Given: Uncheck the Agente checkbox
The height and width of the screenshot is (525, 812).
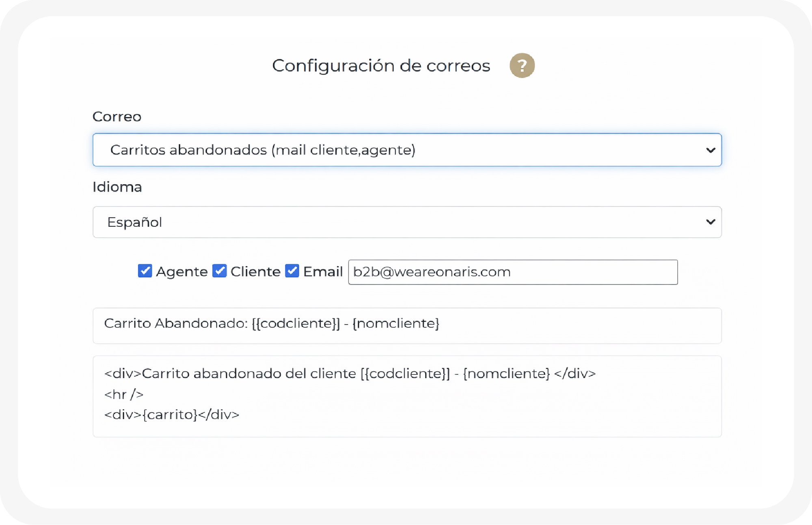Looking at the screenshot, I should 145,271.
